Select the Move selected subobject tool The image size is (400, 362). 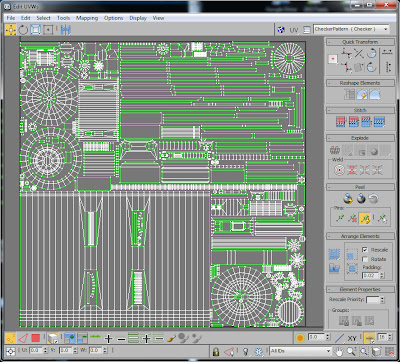coord(10,30)
